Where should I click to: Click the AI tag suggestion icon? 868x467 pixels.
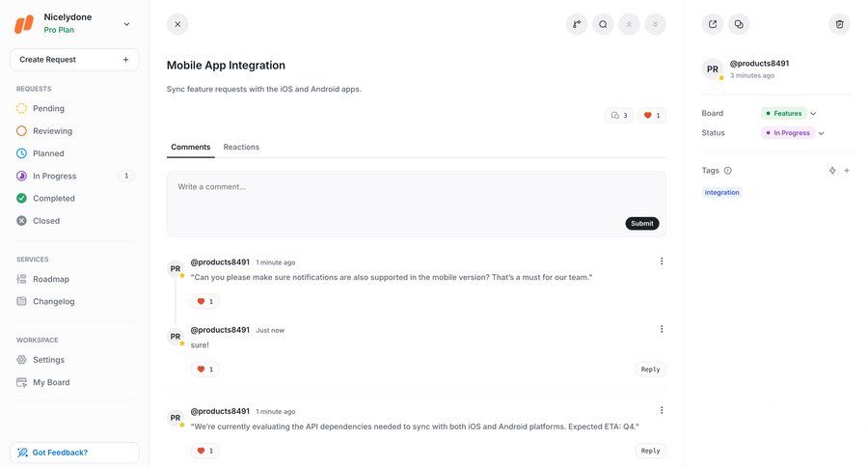pos(832,171)
